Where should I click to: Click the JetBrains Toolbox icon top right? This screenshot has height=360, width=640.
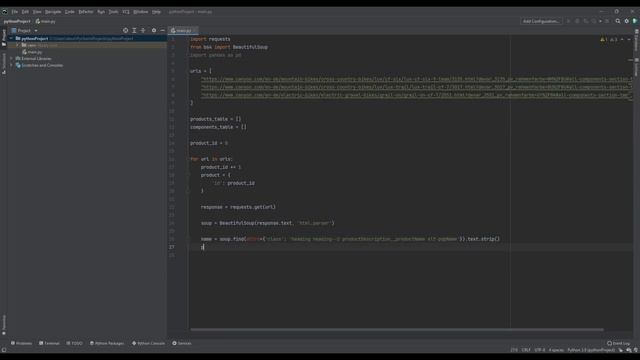[x=635, y=21]
